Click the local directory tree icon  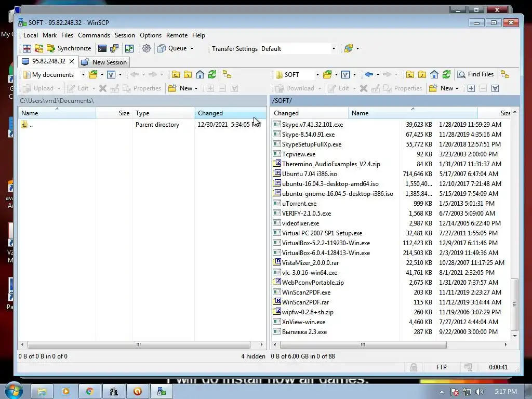tap(227, 75)
